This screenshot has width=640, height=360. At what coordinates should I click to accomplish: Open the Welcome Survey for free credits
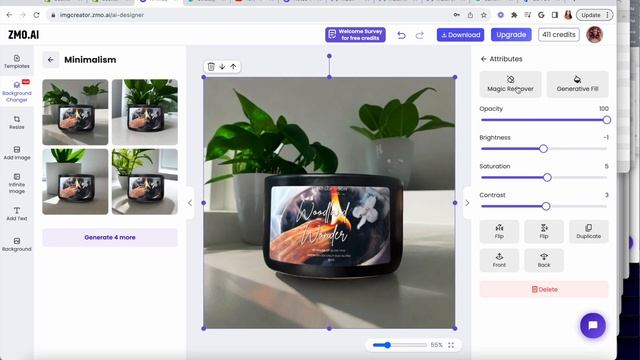pyautogui.click(x=355, y=35)
